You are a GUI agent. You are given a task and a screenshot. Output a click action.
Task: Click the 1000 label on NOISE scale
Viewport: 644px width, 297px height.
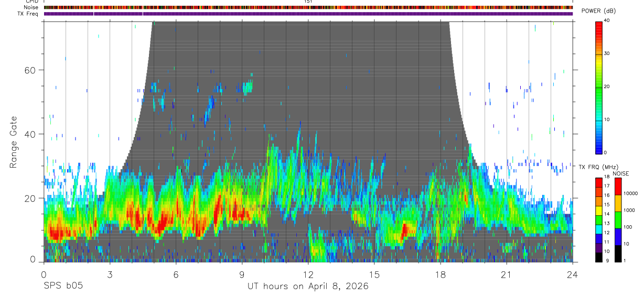point(629,210)
